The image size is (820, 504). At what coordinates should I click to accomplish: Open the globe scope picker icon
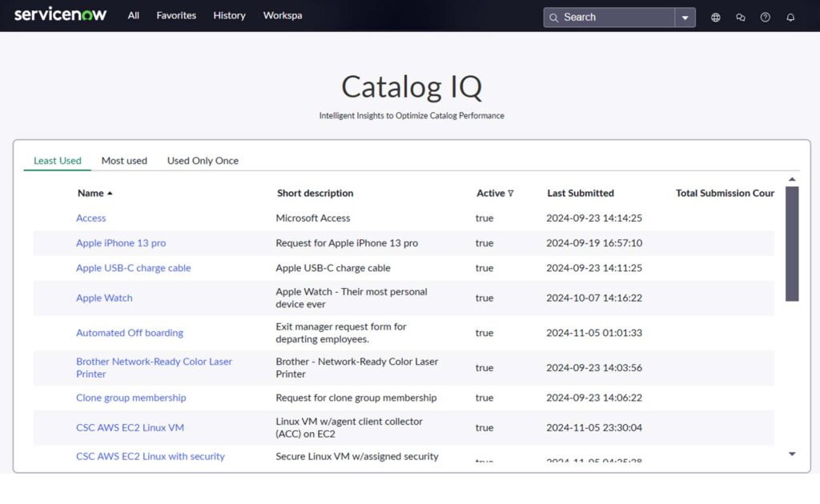(x=715, y=18)
